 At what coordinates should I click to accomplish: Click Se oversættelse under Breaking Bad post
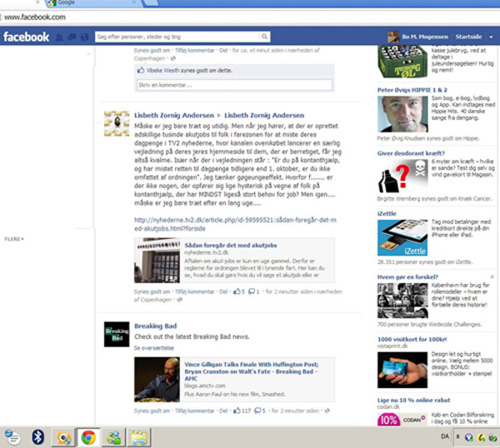coord(154,348)
